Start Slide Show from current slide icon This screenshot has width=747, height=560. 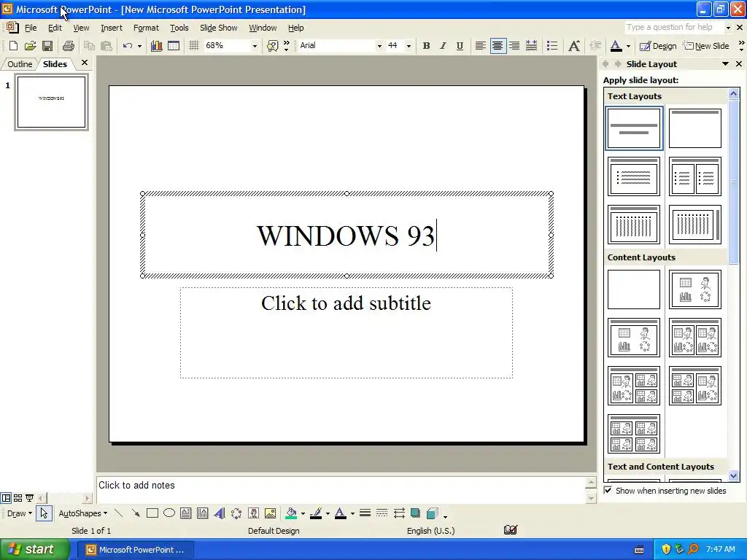point(29,498)
